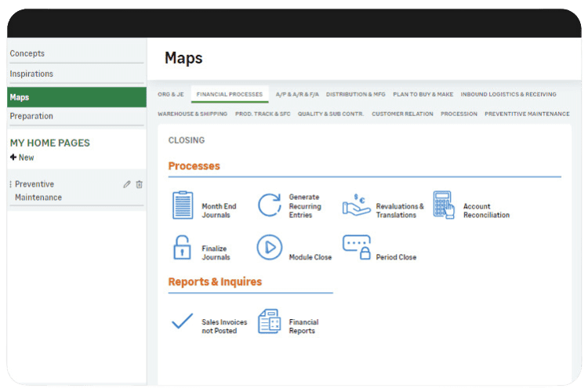Open the Warehouse & Shipping tab
The height and width of the screenshot is (392, 588).
(192, 114)
